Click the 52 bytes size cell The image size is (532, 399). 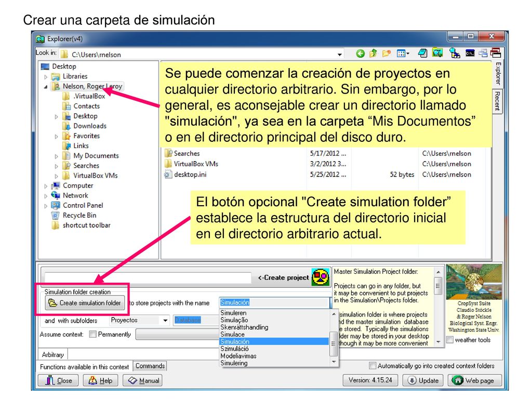402,175
